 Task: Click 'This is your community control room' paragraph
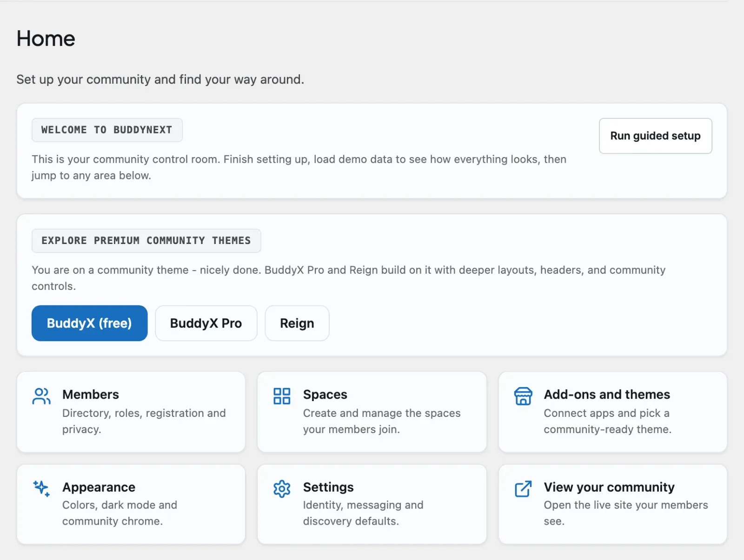tap(299, 167)
